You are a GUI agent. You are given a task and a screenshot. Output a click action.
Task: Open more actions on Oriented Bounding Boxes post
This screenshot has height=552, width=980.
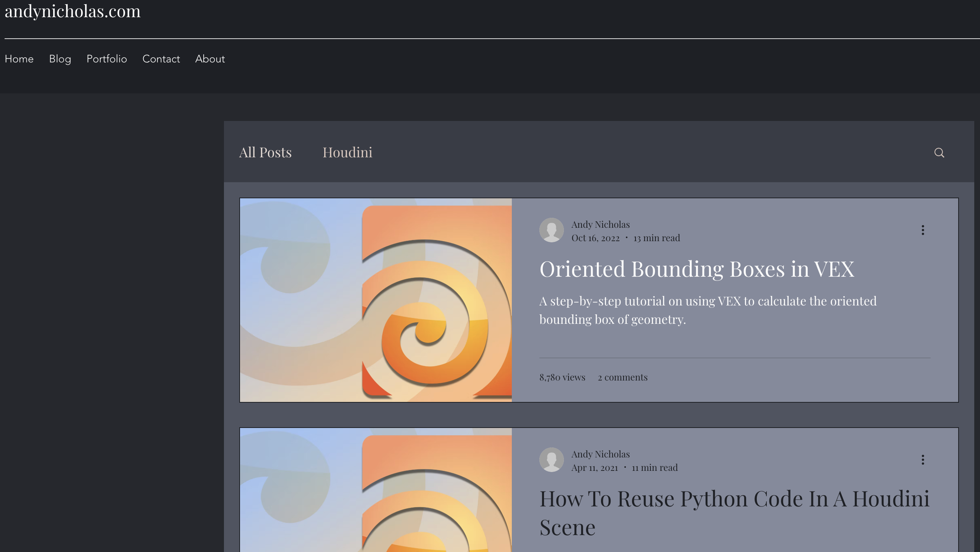point(923,230)
